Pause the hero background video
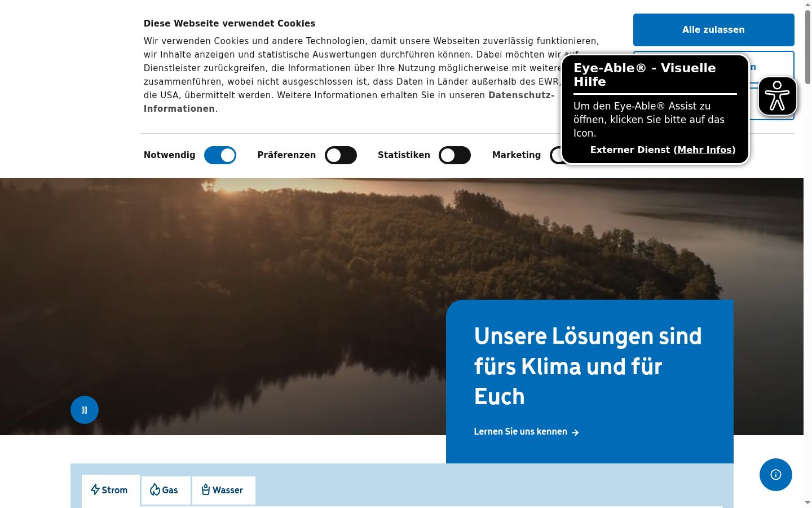The height and width of the screenshot is (508, 812). pyautogui.click(x=85, y=410)
